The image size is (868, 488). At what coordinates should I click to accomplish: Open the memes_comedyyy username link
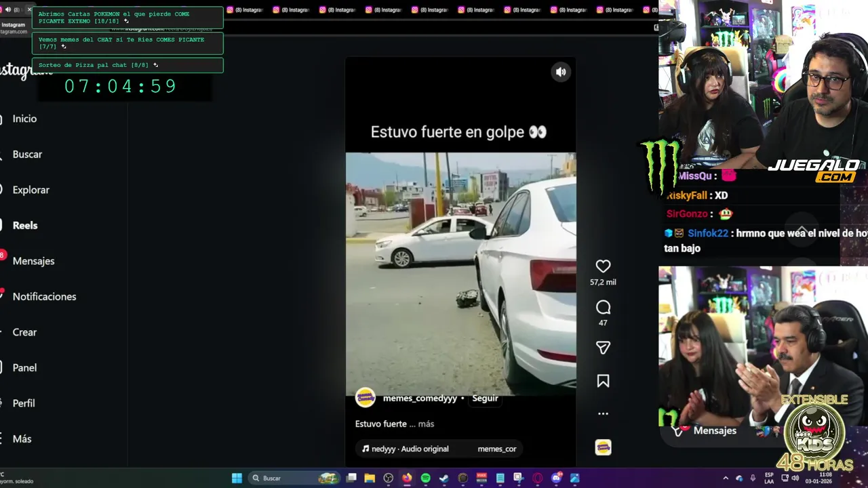420,399
